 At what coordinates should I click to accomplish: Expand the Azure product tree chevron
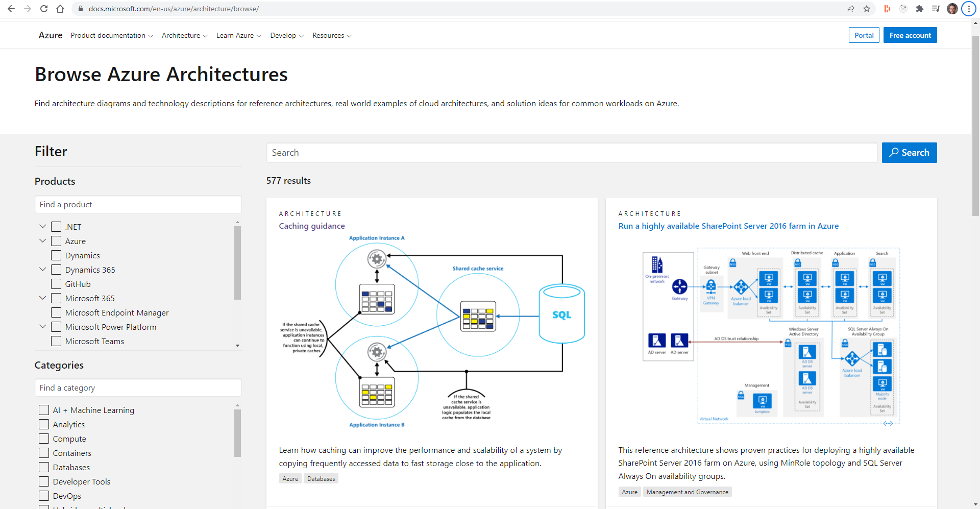(43, 241)
